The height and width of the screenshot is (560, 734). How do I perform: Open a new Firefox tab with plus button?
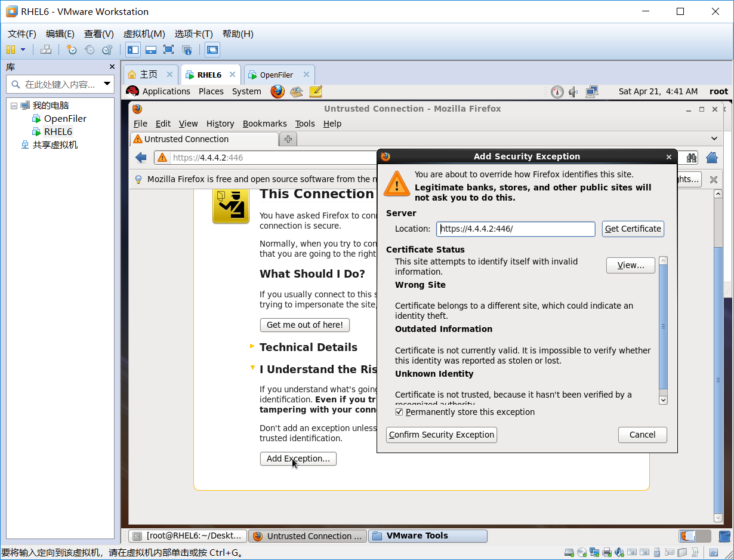pos(288,139)
